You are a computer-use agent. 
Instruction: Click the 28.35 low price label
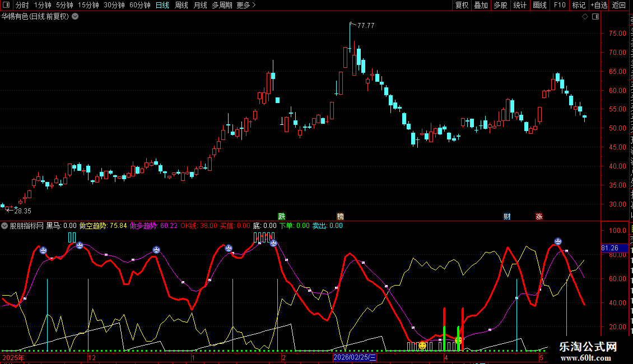coord(22,211)
